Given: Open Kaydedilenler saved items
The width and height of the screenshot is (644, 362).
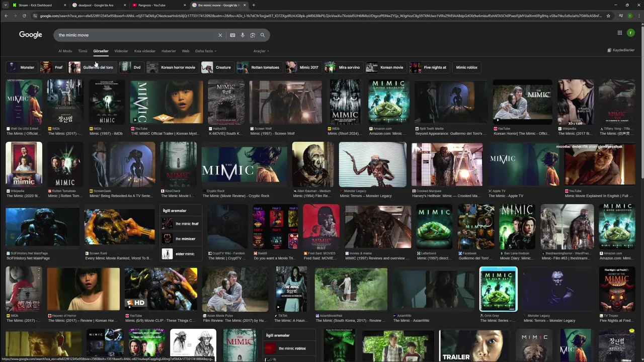Looking at the screenshot, I should coord(621,50).
